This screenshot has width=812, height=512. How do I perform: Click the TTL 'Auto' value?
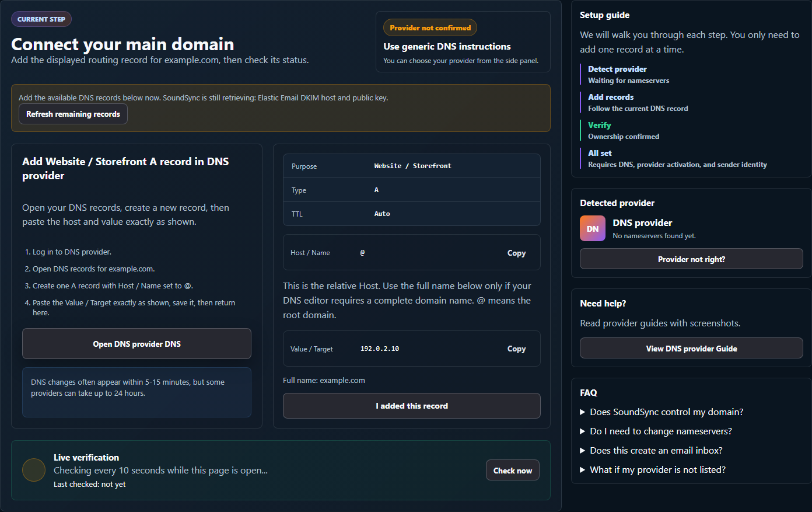point(382,214)
